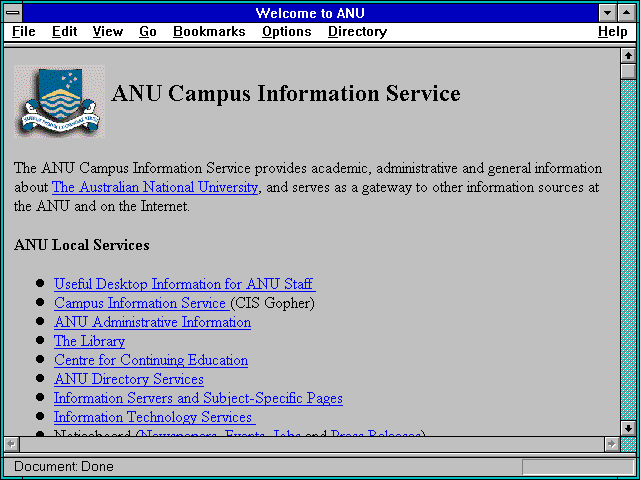Maximize the Welcome to ANU window

tap(627, 13)
